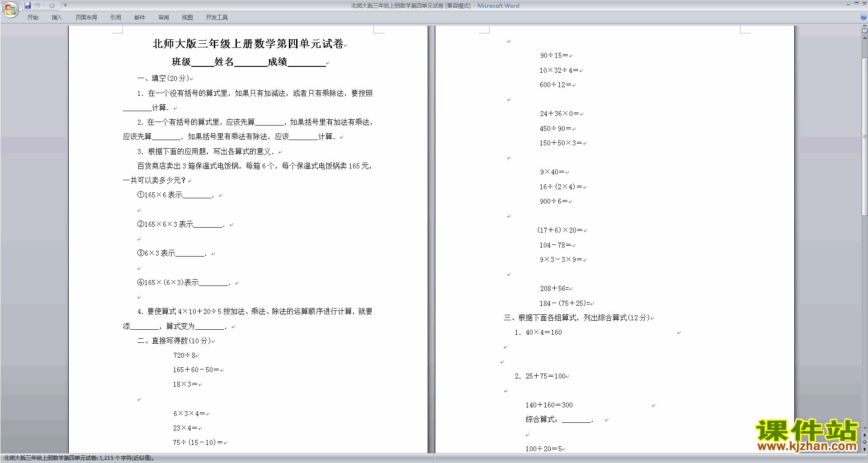Go to previous page double-arrow
Image resolution: width=868 pixels, height=463 pixels.
[x=865, y=435]
